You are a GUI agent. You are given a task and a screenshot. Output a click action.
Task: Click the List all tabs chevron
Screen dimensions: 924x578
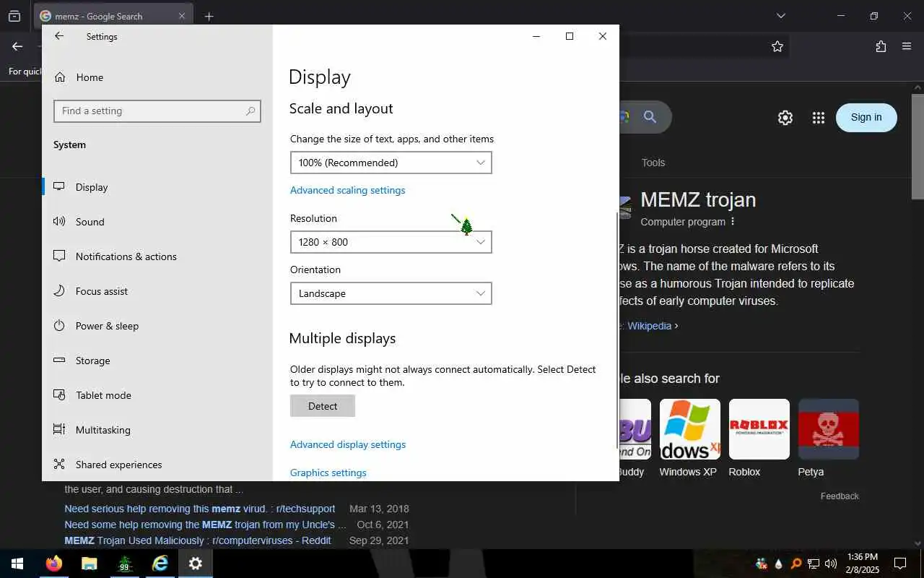[x=780, y=16]
